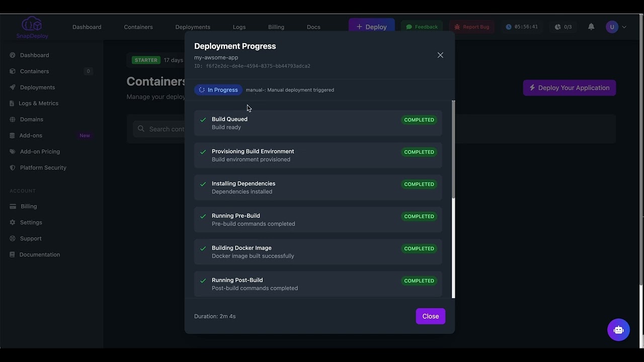Click the sidebar Containers box icon
The height and width of the screenshot is (362, 644).
(x=13, y=71)
